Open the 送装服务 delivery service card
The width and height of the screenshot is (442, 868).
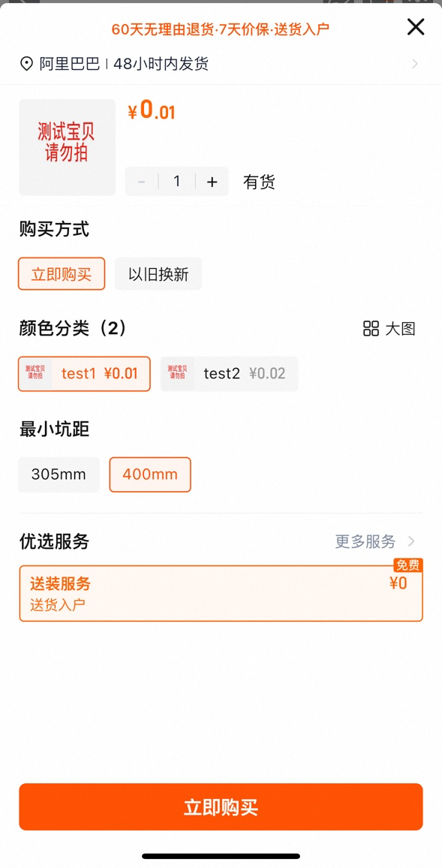(x=221, y=592)
